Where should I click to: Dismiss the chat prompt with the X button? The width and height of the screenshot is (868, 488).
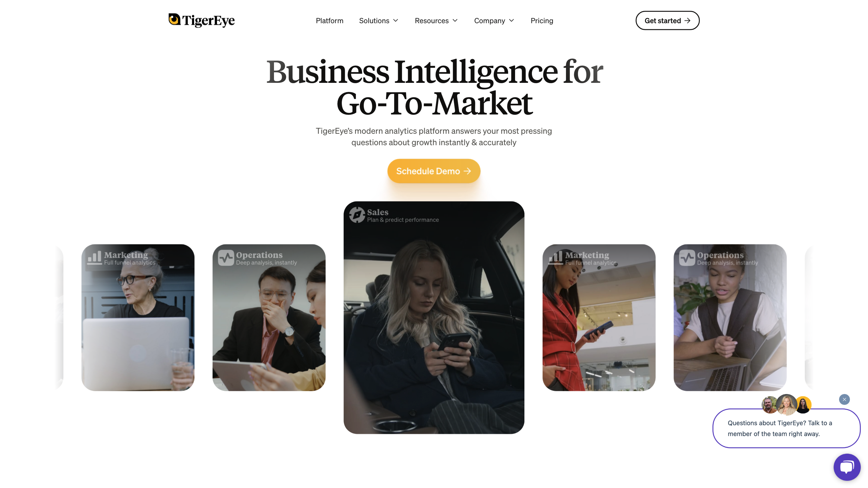(x=844, y=399)
